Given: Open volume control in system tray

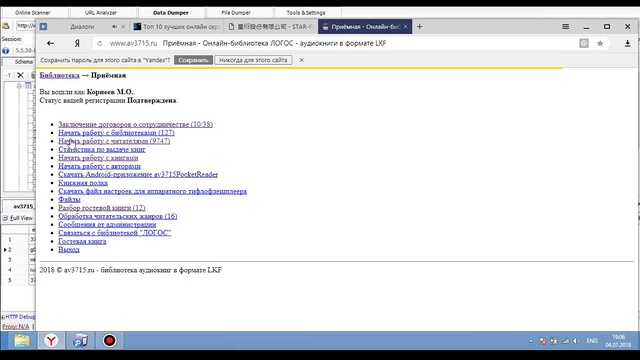Looking at the screenshot, I should (576, 341).
